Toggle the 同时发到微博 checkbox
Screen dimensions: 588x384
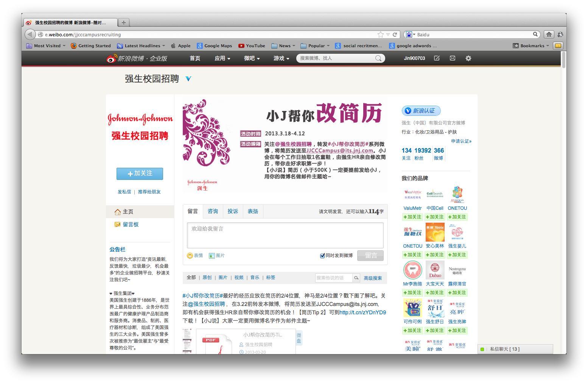[322, 256]
